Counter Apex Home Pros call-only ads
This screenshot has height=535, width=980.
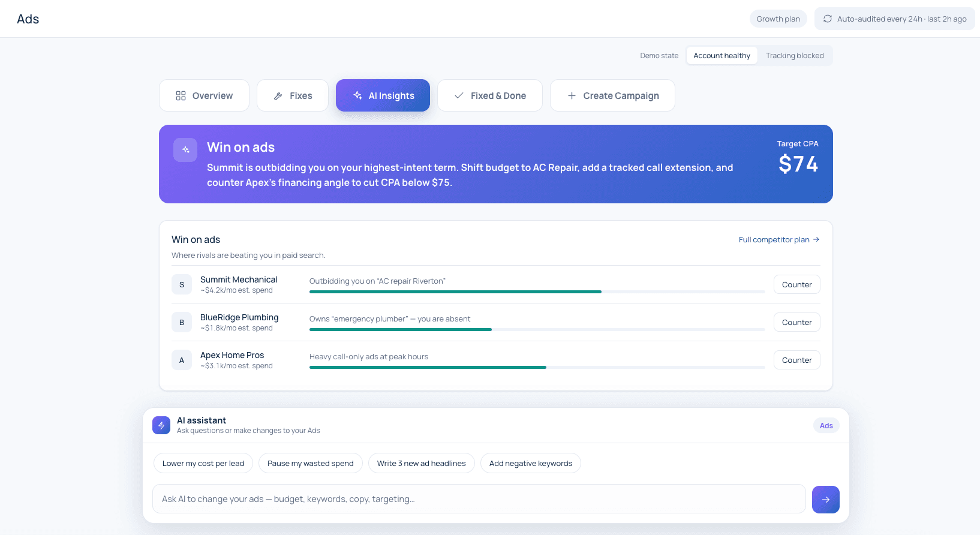point(796,360)
